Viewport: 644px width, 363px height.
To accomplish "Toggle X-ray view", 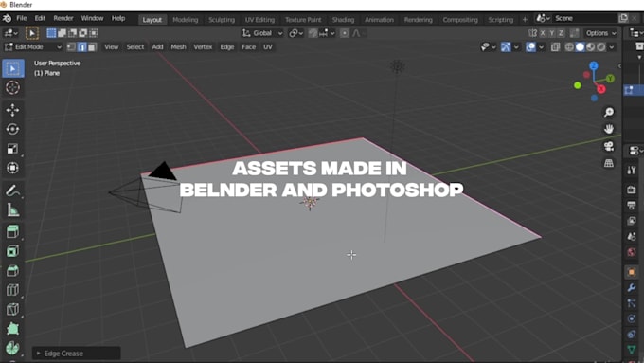I will pos(555,47).
